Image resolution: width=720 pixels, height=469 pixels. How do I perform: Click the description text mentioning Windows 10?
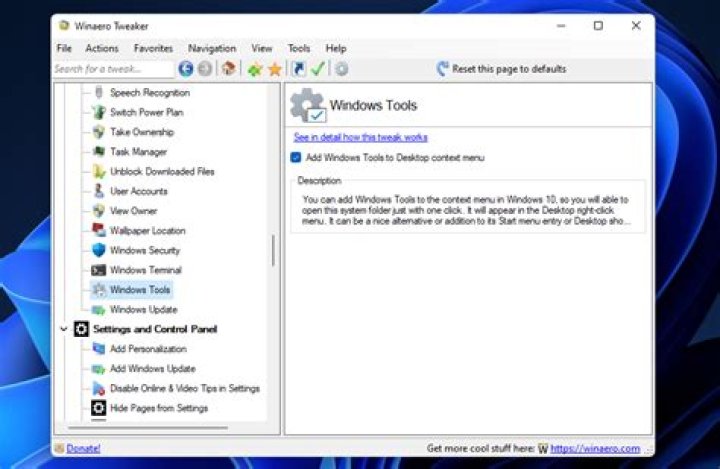(466, 210)
